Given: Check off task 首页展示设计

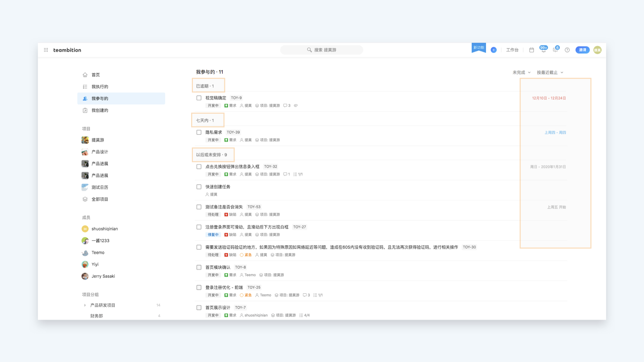Looking at the screenshot, I should click(199, 307).
